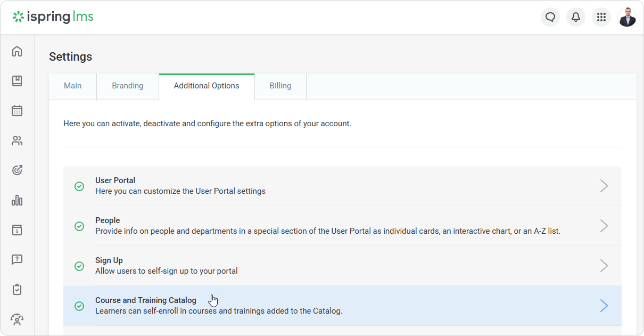Open the Home icon in sidebar
Screen dimensions: 644x336
coord(17,51)
